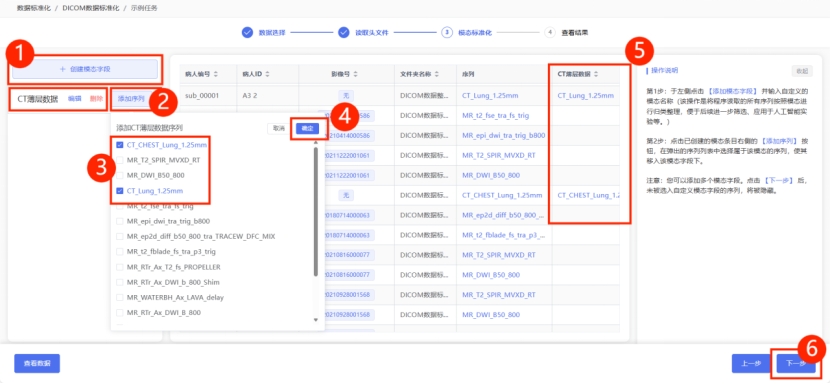Open CT_CHEST_Lung_1.2 link in CT薄层数据 column
Image resolution: width=830 pixels, height=384 pixels.
pos(588,195)
